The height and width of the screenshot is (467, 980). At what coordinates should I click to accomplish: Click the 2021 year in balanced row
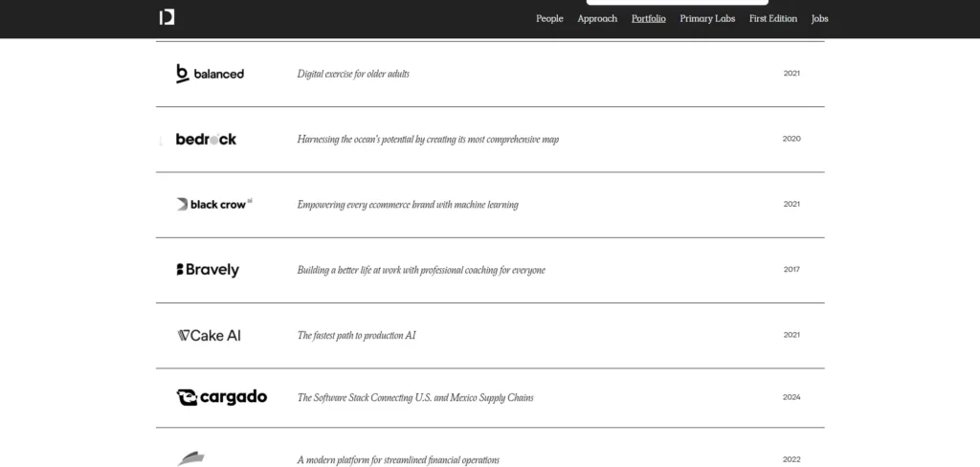point(791,73)
